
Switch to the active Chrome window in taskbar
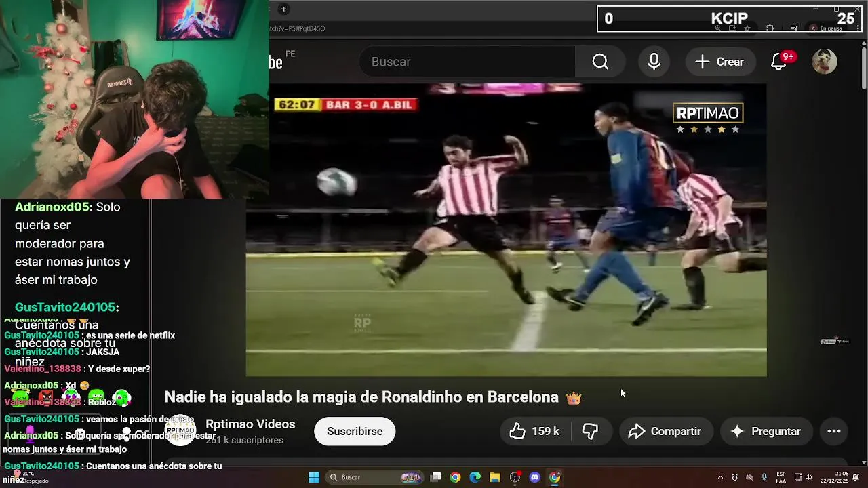(555, 477)
